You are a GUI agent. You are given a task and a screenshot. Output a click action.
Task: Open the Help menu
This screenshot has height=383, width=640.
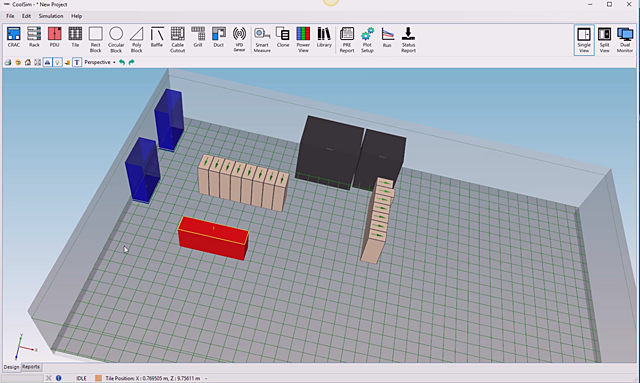click(x=77, y=16)
